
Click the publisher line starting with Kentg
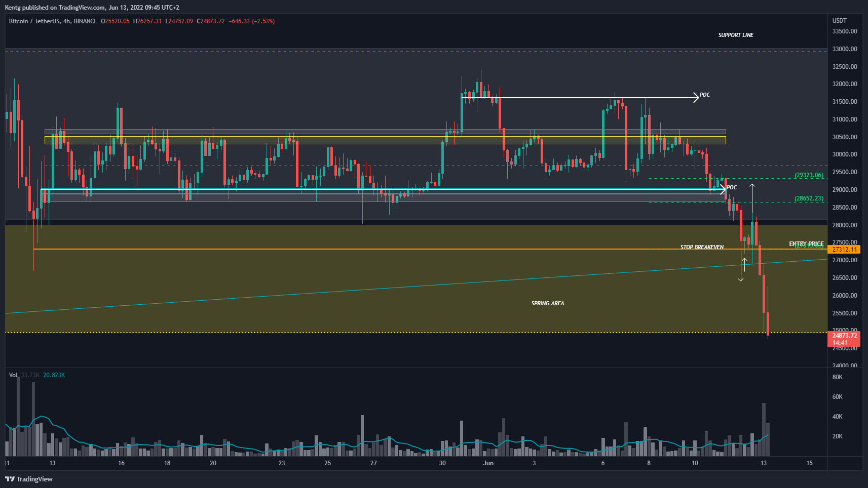92,7
